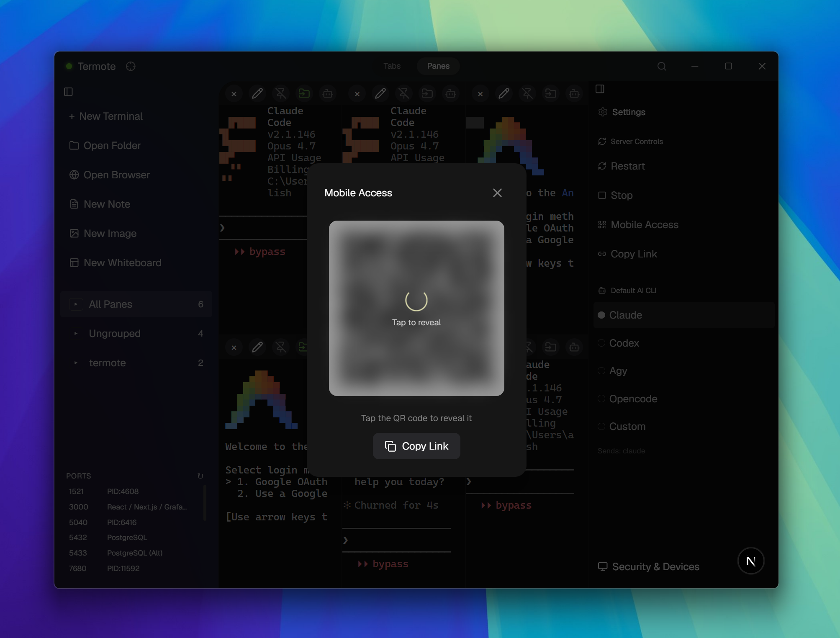The image size is (840, 638).
Task: Close the top-right pane with its X icon
Action: click(480, 94)
